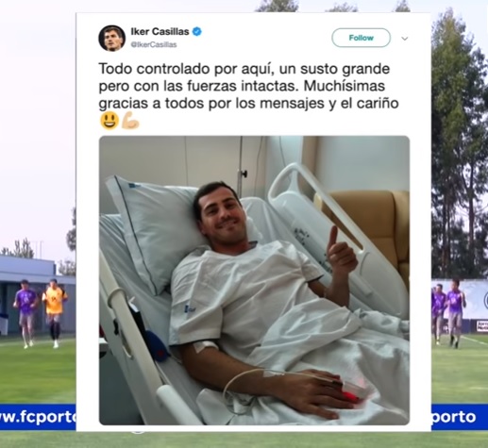Click the fcporto web address in the left banner
This screenshot has height=448, width=488.
point(38,417)
